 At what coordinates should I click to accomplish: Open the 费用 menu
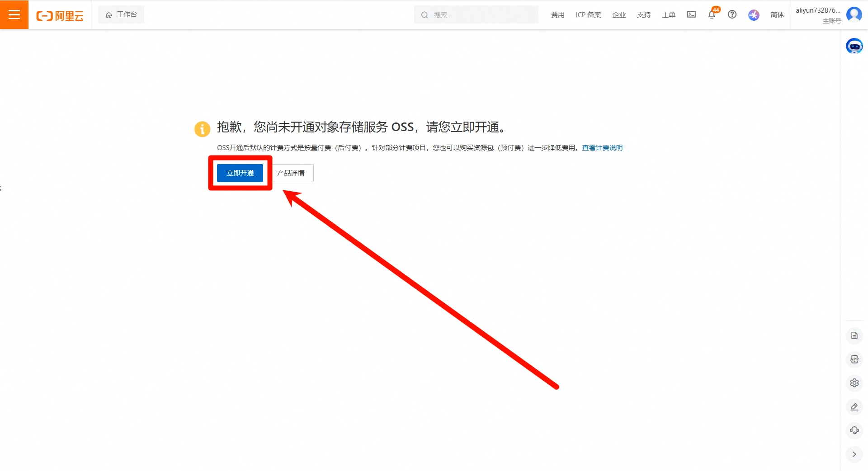pos(557,15)
